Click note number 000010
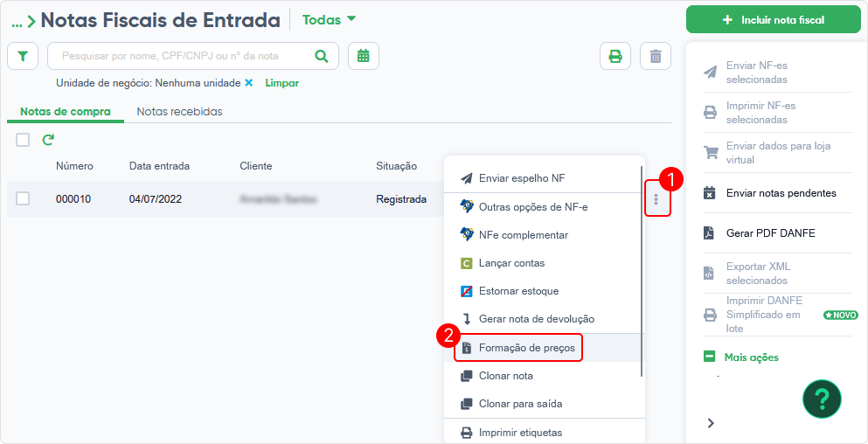The width and height of the screenshot is (868, 444). point(73,199)
